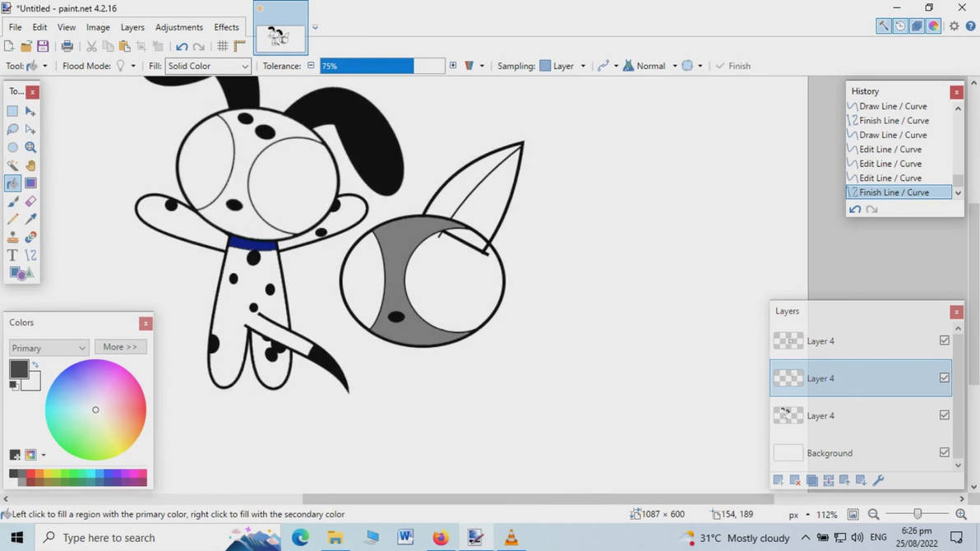Select the Recolor tool
The image size is (980, 551).
point(30,237)
